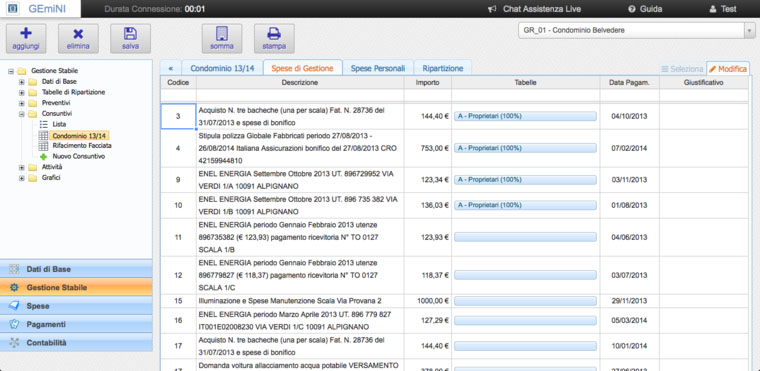Image resolution: width=760 pixels, height=371 pixels.
Task: Click the Contabilità section icon
Action: click(15, 342)
